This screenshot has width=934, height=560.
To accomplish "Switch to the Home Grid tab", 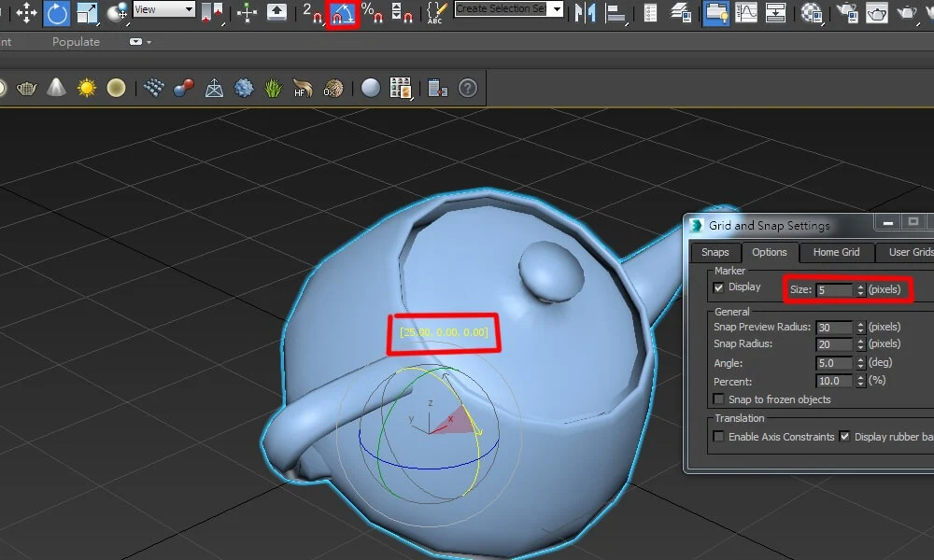I will pyautogui.click(x=836, y=252).
